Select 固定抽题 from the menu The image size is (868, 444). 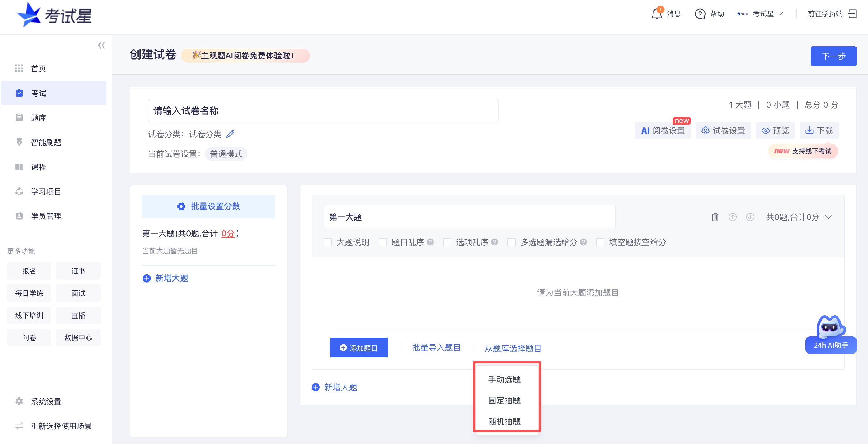tap(504, 400)
